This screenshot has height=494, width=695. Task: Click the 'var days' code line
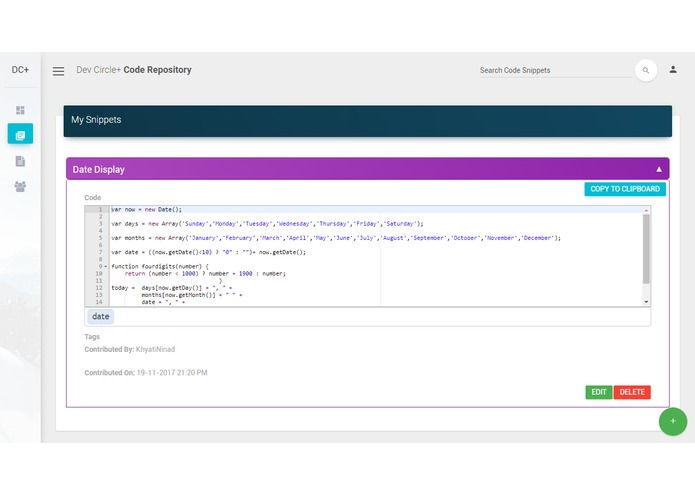[267, 224]
